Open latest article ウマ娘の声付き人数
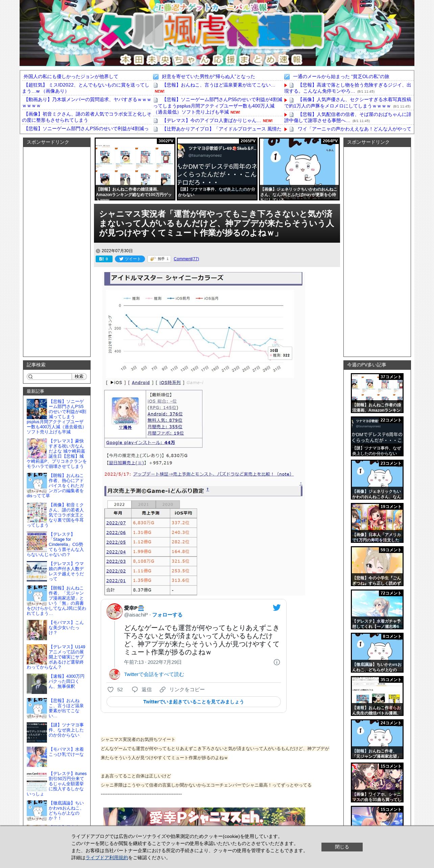Image resolution: width=434 pixels, height=868 pixels. point(57,571)
